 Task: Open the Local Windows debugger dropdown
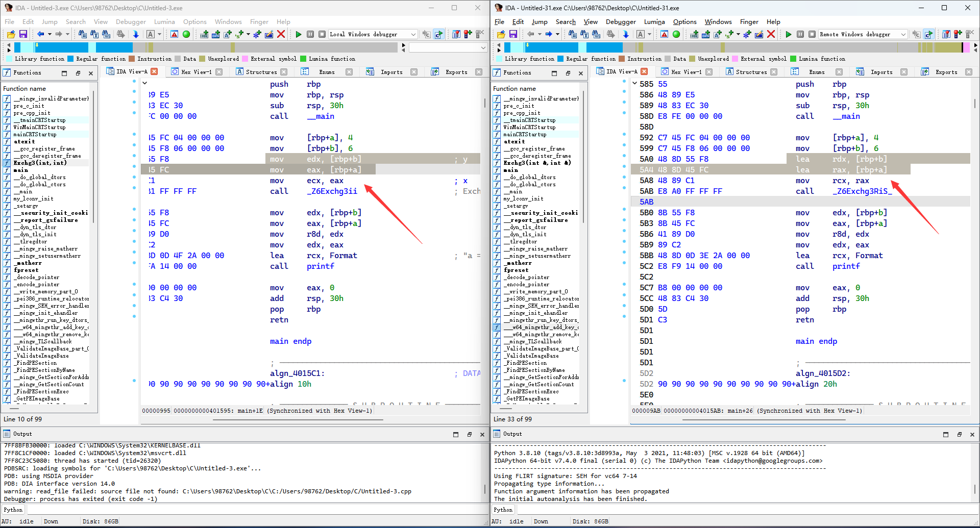tap(413, 34)
